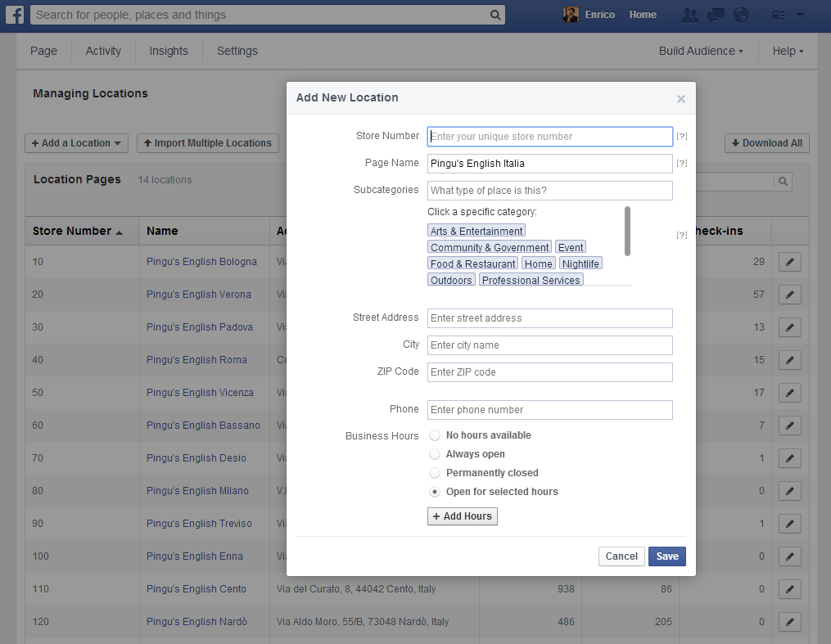Open the Insights tab
Screen dimensions: 831x644
pyautogui.click(x=169, y=51)
